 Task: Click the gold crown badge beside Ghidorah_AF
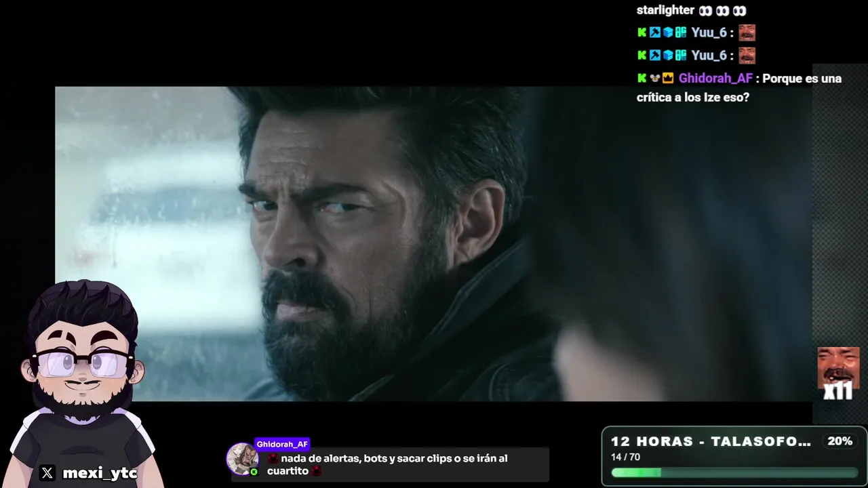click(x=668, y=78)
